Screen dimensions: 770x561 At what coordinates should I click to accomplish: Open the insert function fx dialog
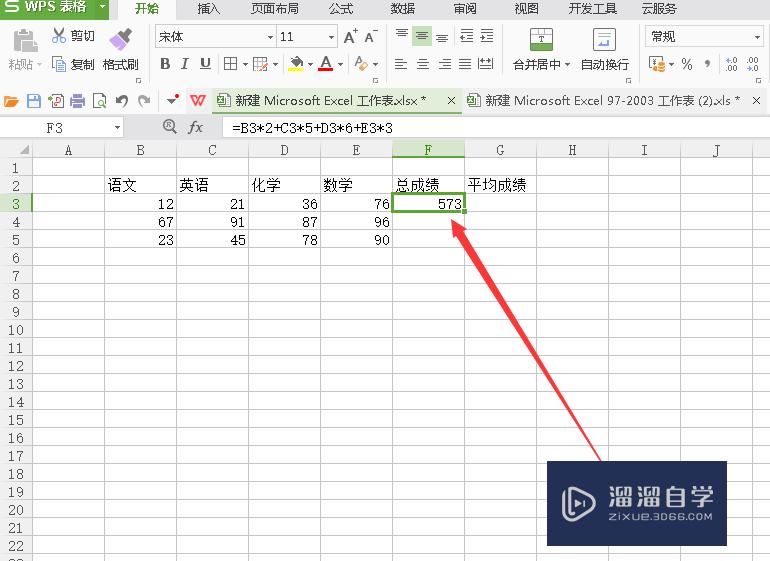coord(195,128)
